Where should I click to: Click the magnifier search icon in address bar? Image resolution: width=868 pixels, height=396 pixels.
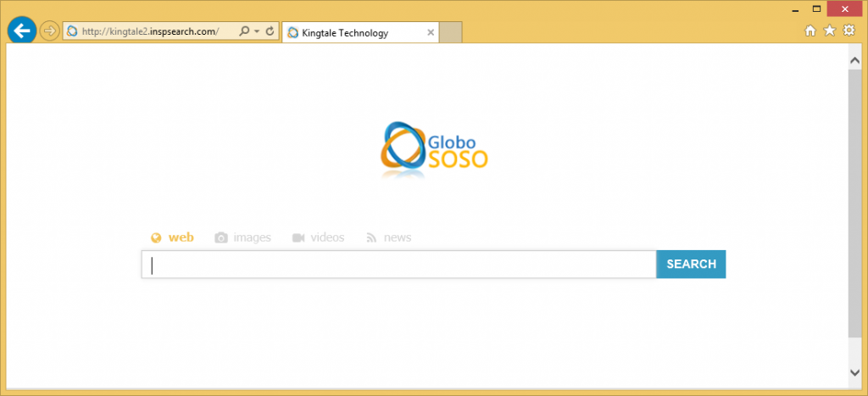point(244,31)
